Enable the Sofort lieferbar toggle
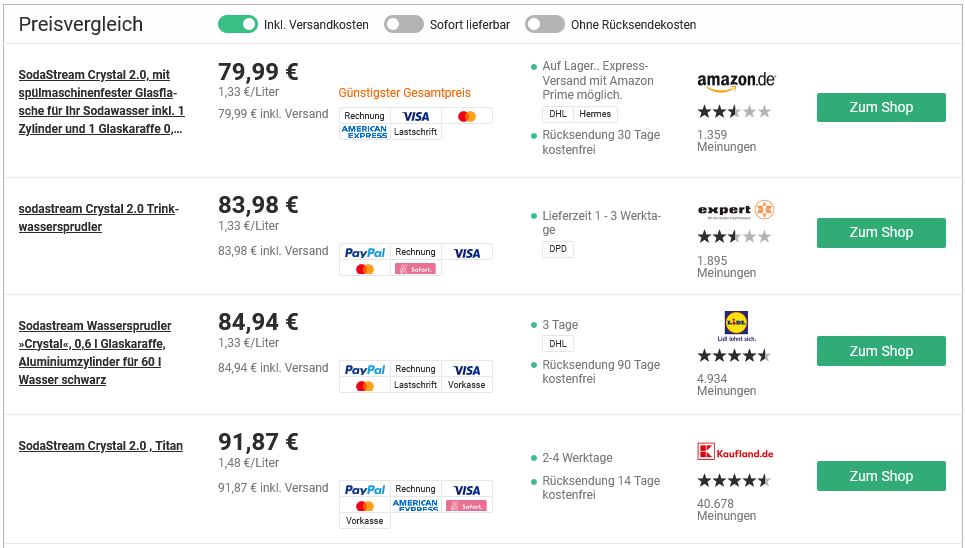The height and width of the screenshot is (548, 965). click(x=404, y=24)
